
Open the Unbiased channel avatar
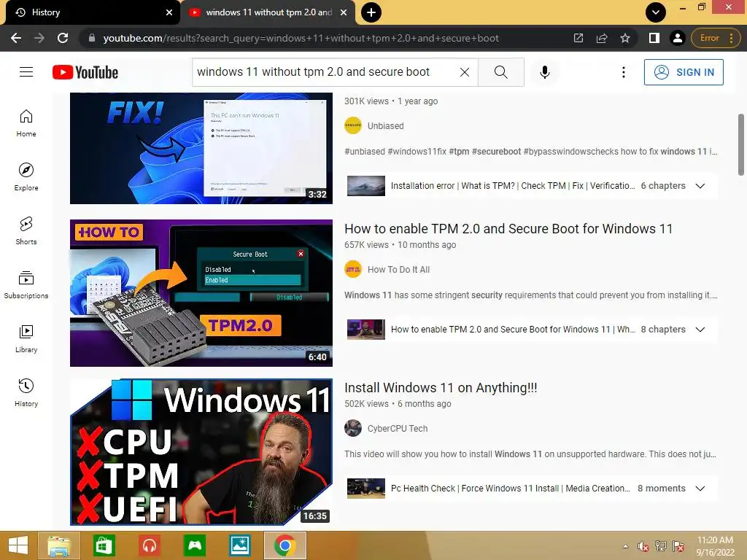[x=353, y=125]
